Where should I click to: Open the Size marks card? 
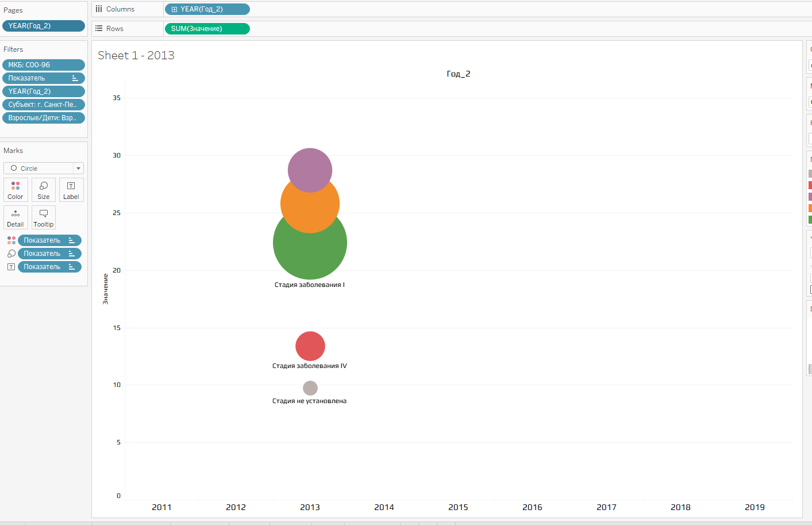(x=43, y=190)
